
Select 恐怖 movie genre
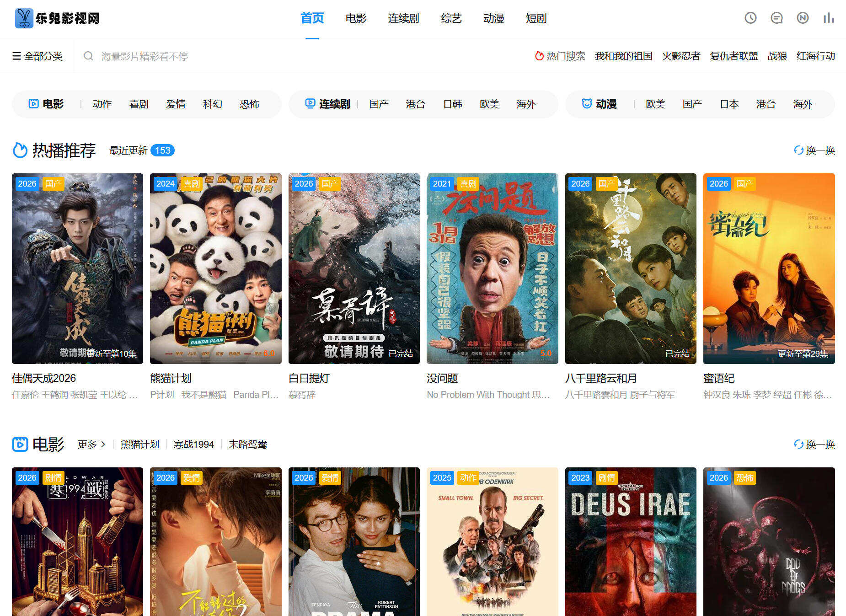click(250, 104)
